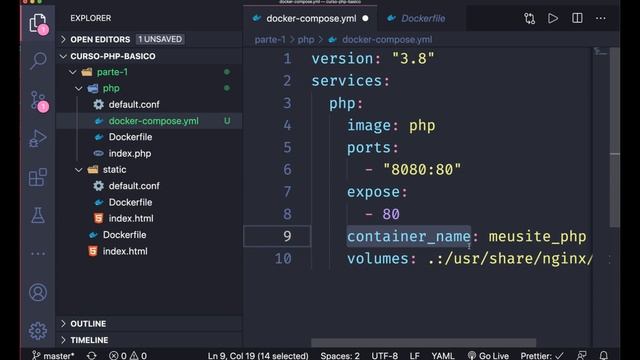Change YAML language mode
The image size is (640, 360).
coord(442,356)
